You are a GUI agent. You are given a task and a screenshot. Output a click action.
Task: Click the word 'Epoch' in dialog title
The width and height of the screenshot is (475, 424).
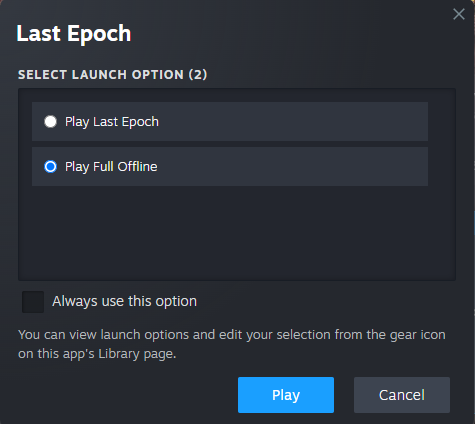pos(99,34)
